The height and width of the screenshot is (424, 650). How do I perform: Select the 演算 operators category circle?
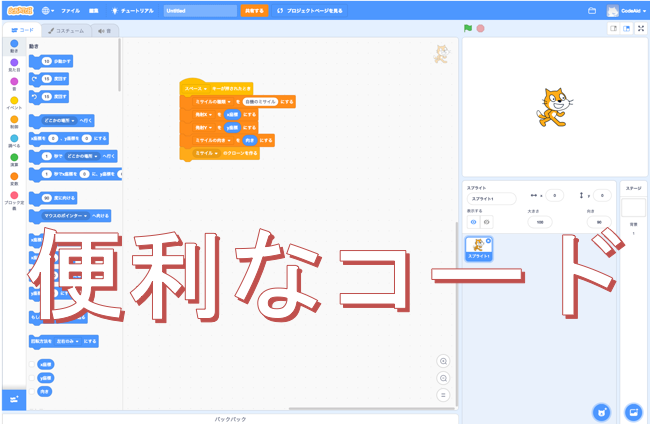pyautogui.click(x=14, y=157)
